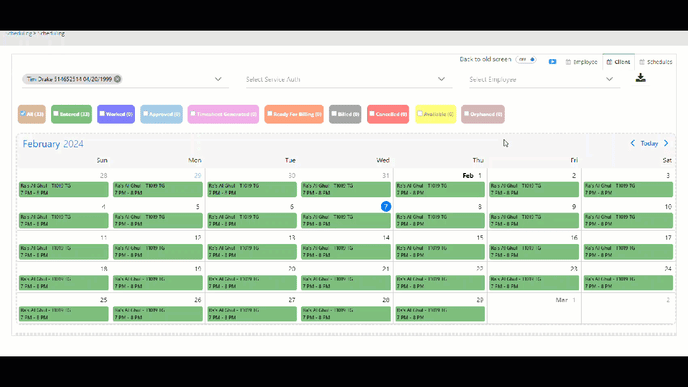Open the scheduling breadcrumb link
The height and width of the screenshot is (387, 688).
coord(18,33)
